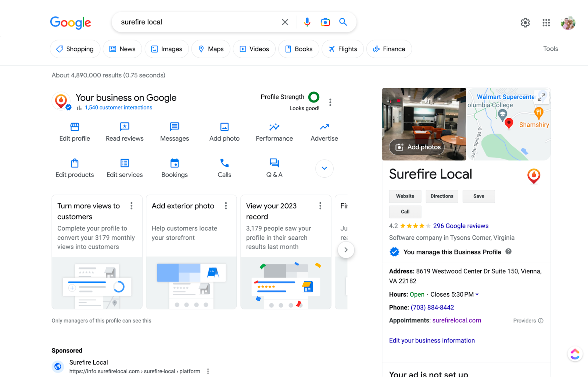Screen dimensions: 588x377
Task: Open the Read reviews icon
Action: pos(124,127)
